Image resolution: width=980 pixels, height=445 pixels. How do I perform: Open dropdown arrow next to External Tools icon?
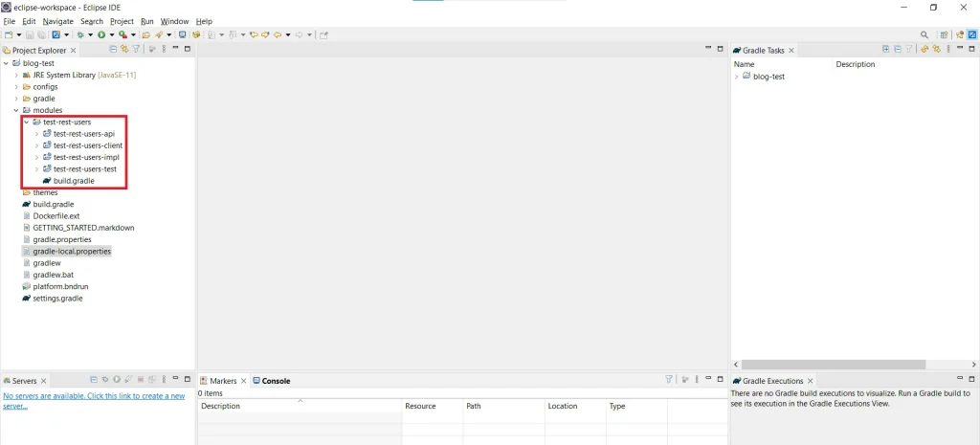coord(133,35)
